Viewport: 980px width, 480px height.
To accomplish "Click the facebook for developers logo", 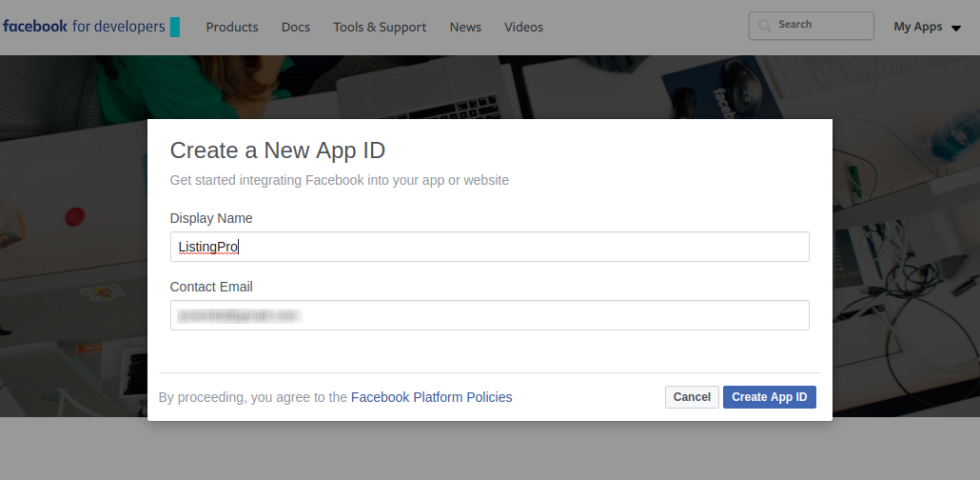I will click(90, 27).
